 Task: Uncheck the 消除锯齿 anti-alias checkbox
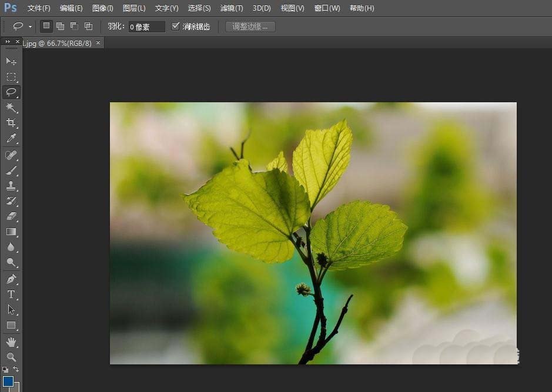tap(175, 26)
